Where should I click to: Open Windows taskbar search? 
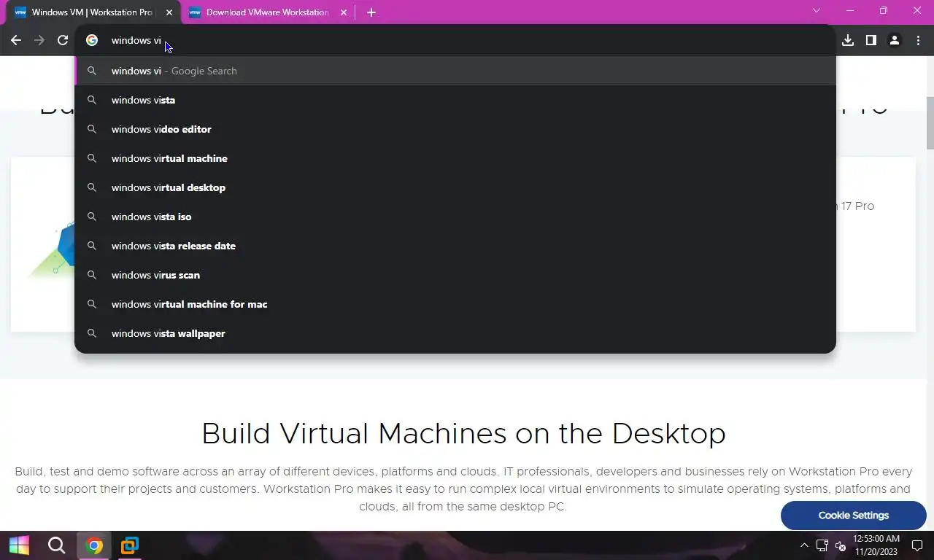click(56, 545)
